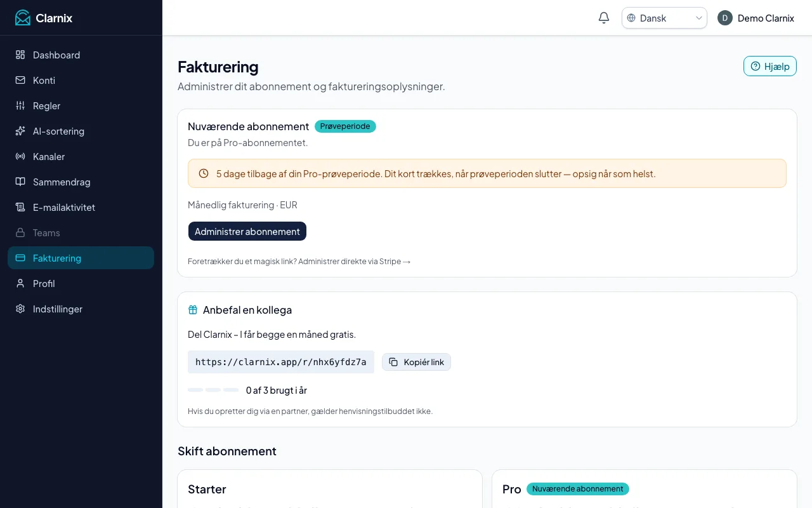Click the referral usage progress bar
Screen dimensions: 812x508
pyautogui.click(x=213, y=390)
